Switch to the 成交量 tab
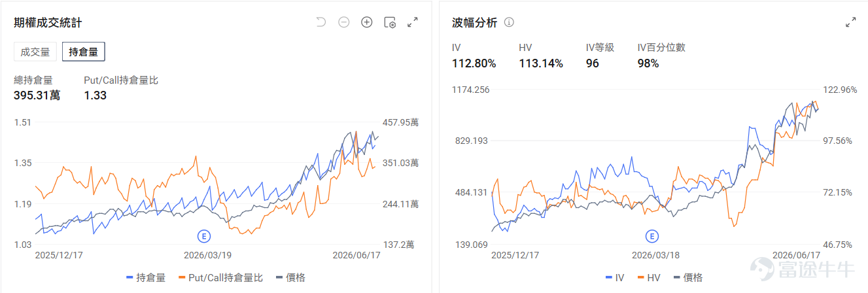 (35, 52)
